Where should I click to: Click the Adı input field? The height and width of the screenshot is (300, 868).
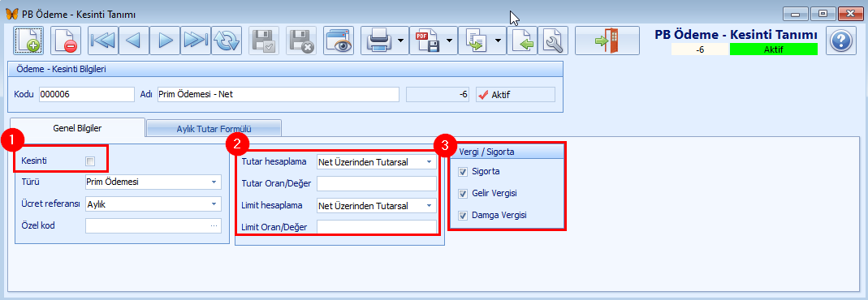[x=278, y=95]
